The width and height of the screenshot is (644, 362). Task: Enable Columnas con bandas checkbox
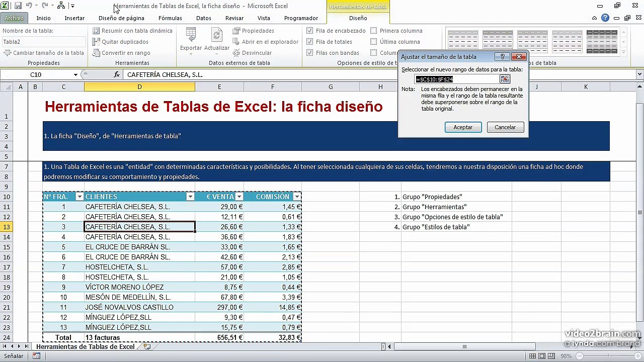374,53
